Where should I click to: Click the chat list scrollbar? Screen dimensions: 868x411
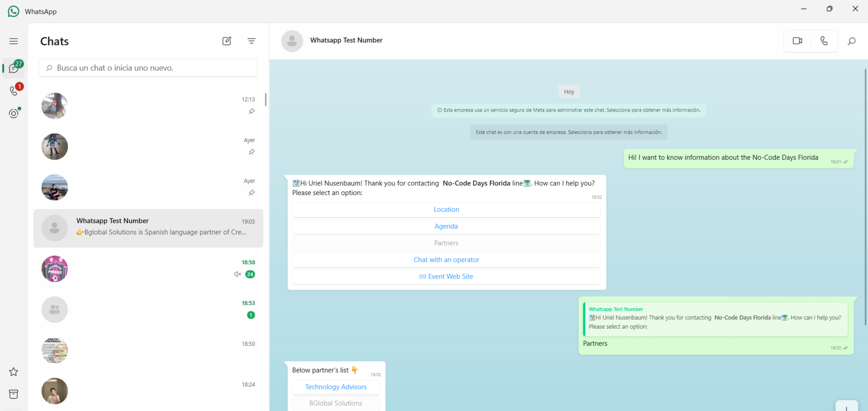[266, 99]
